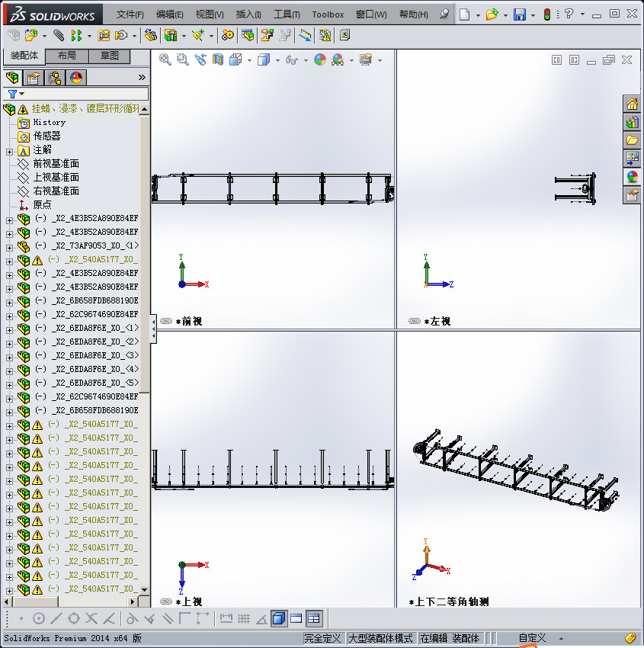Open the Design Library task pane icon

point(632,122)
